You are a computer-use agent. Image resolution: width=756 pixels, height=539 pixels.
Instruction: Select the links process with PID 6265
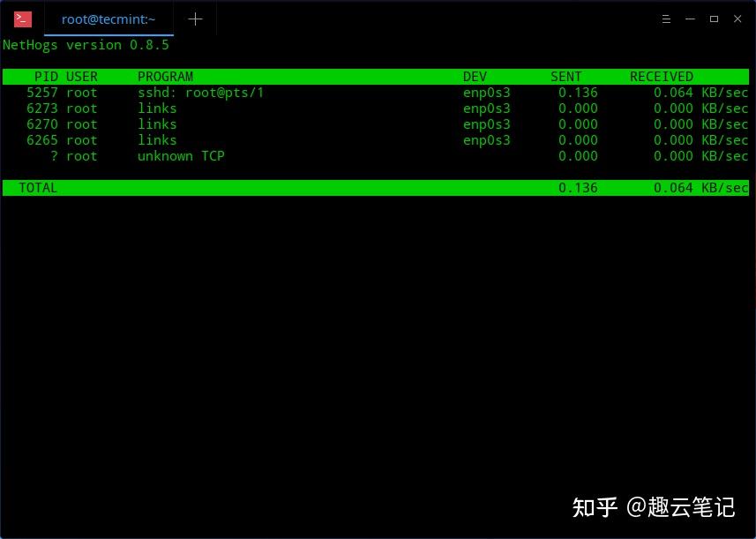[157, 139]
